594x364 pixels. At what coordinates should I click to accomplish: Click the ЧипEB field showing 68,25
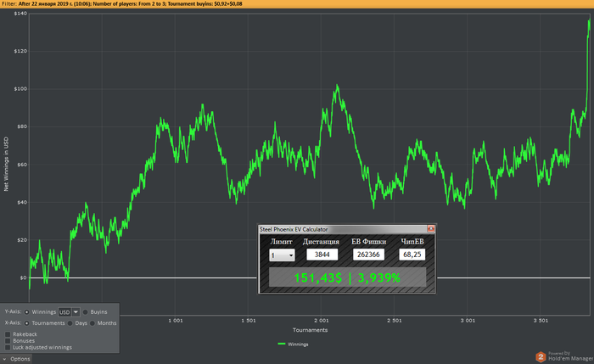coord(412,255)
